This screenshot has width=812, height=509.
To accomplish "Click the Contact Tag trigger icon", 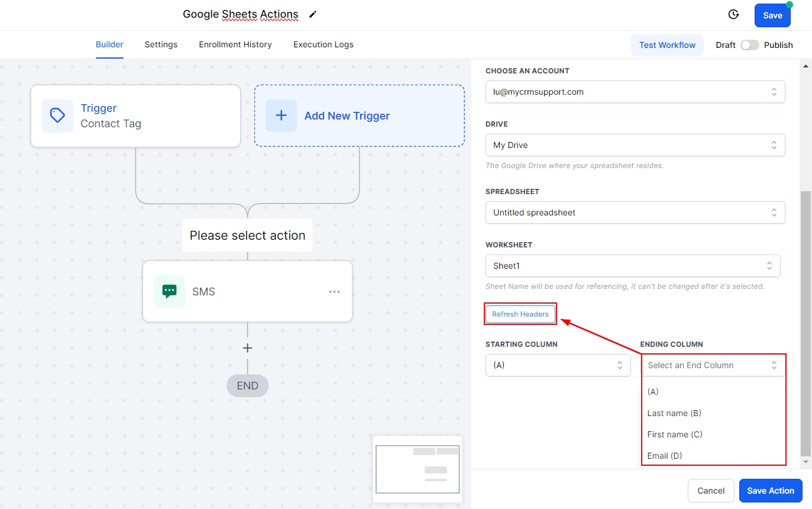I will point(57,115).
